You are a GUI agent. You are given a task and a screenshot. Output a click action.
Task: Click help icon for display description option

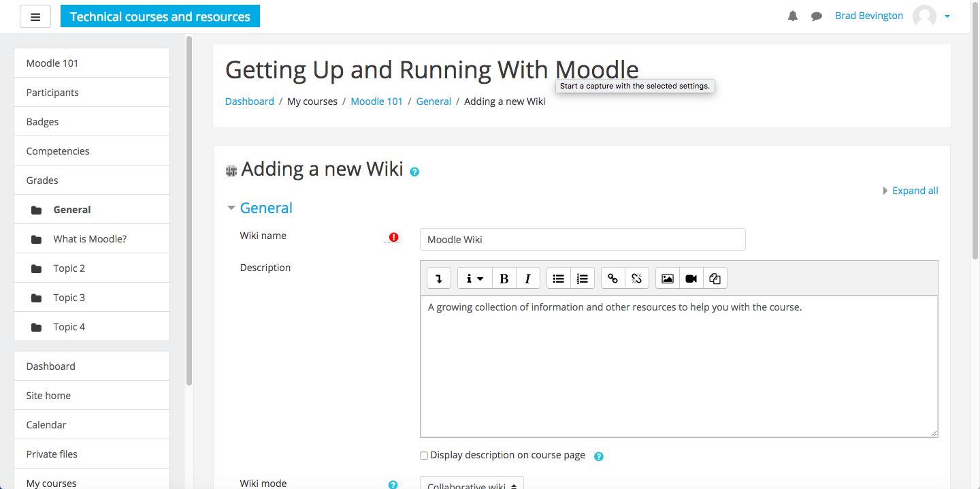pyautogui.click(x=599, y=456)
